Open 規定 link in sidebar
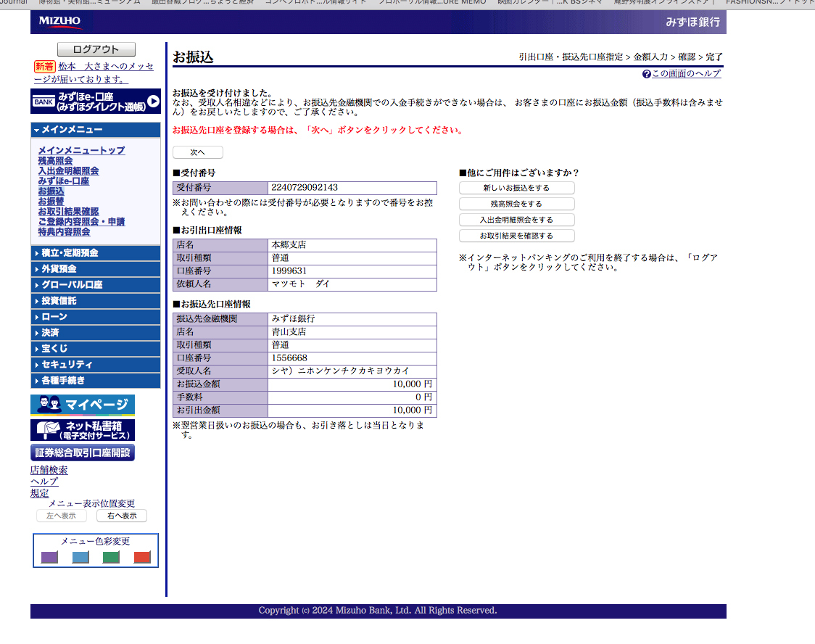This screenshot has width=815, height=644. 39,493
